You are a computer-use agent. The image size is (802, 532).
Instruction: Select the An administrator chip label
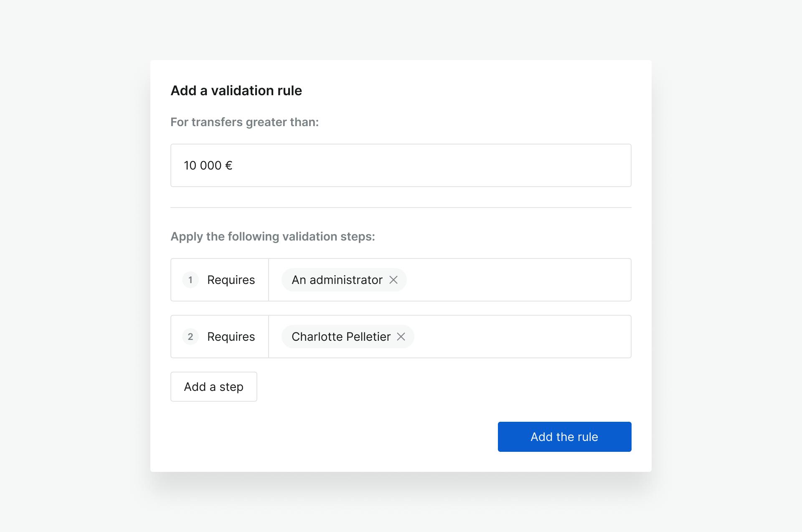point(337,280)
